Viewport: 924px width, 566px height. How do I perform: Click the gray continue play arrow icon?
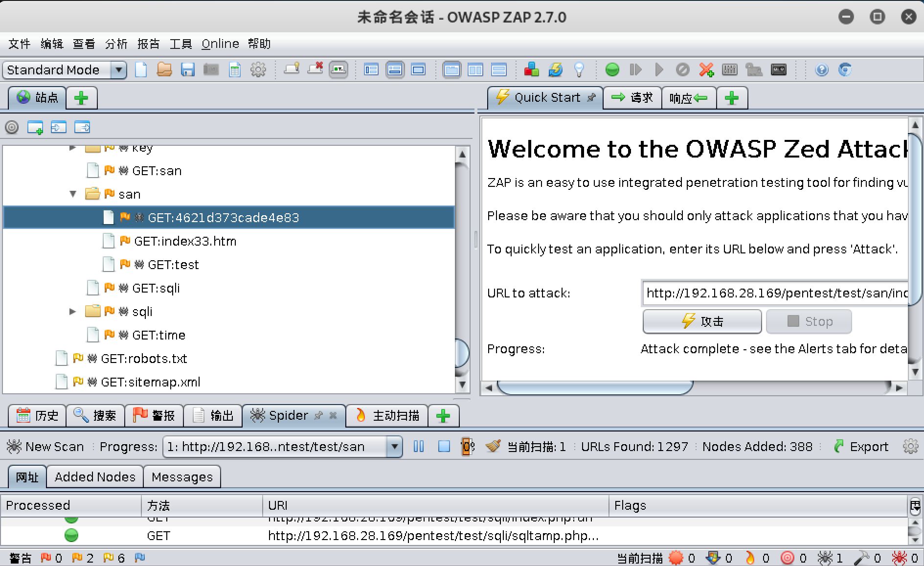click(x=659, y=69)
